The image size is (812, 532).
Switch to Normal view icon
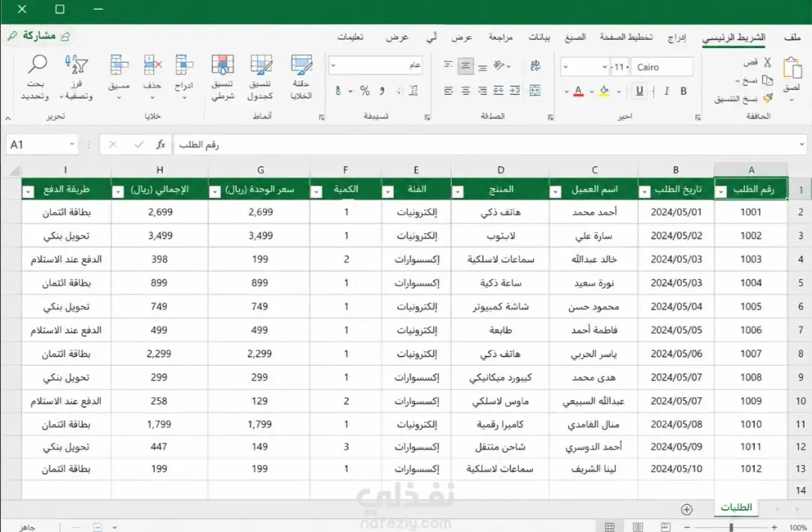(x=610, y=527)
